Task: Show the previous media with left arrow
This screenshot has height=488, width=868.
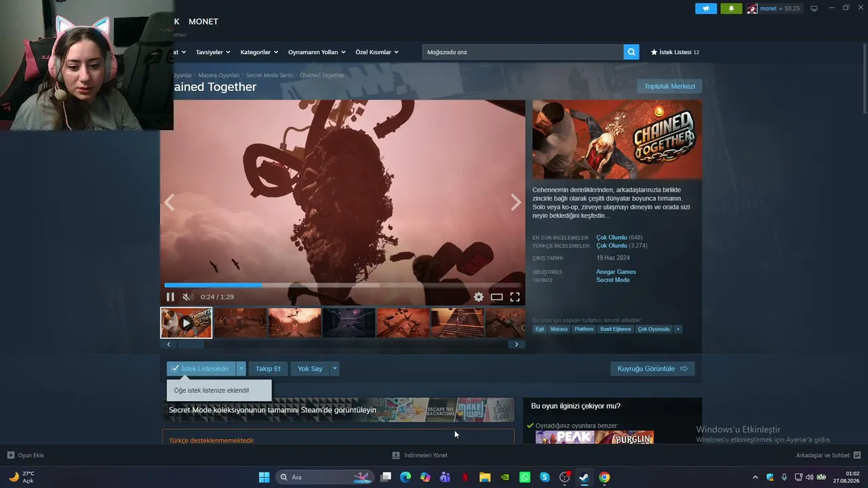Action: (x=169, y=202)
